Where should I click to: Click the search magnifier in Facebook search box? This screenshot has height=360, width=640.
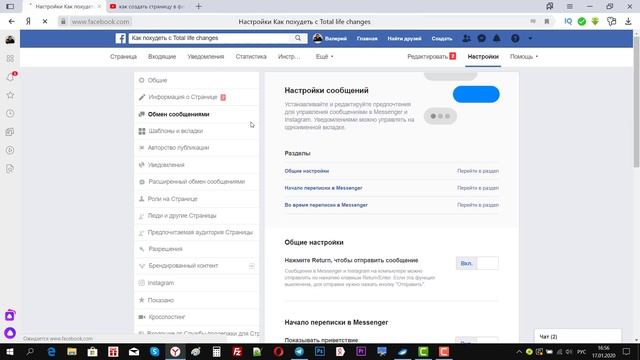pos(298,38)
